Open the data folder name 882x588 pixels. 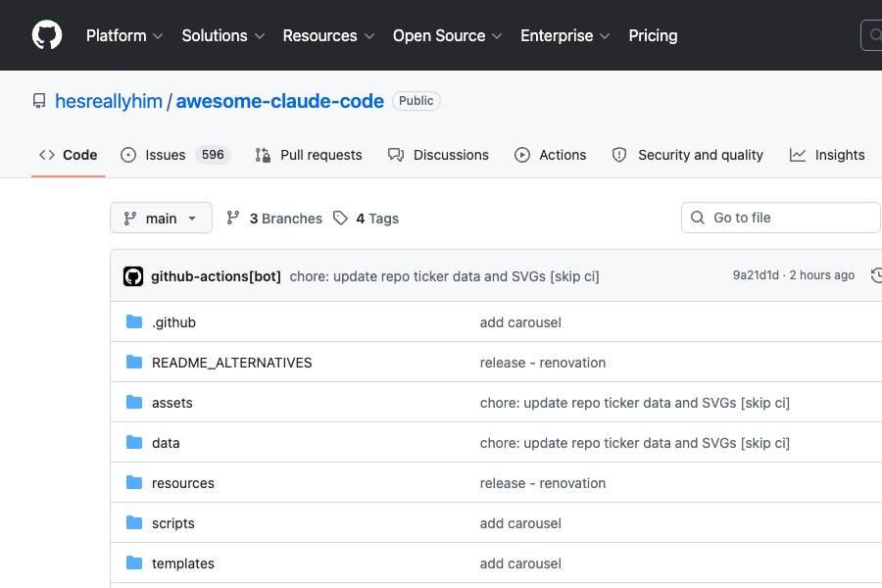pos(166,443)
